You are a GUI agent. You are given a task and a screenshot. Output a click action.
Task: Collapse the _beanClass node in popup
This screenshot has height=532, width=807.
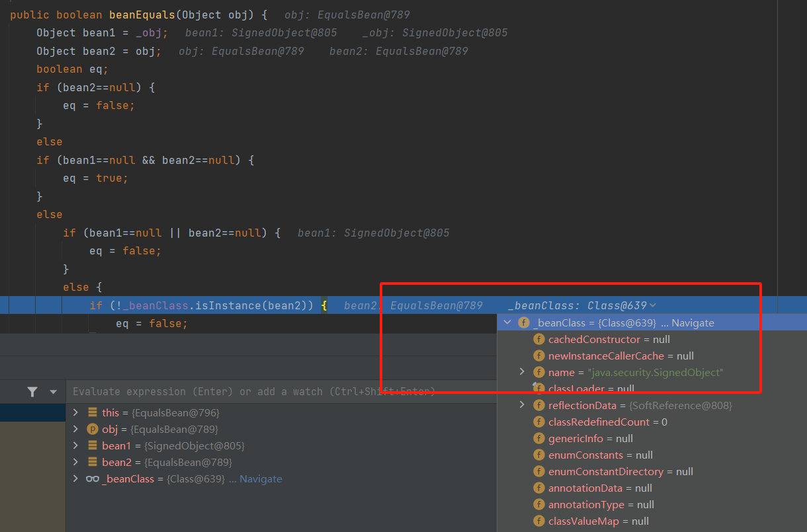pos(507,323)
